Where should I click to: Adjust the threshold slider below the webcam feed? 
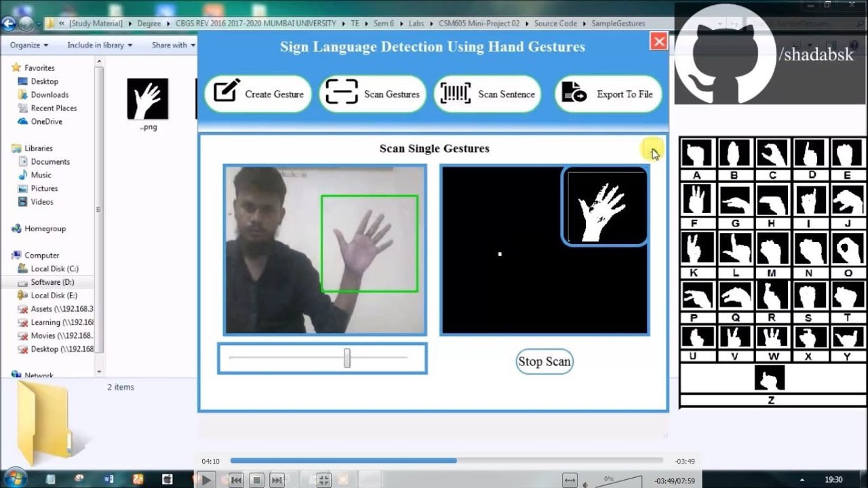[347, 357]
